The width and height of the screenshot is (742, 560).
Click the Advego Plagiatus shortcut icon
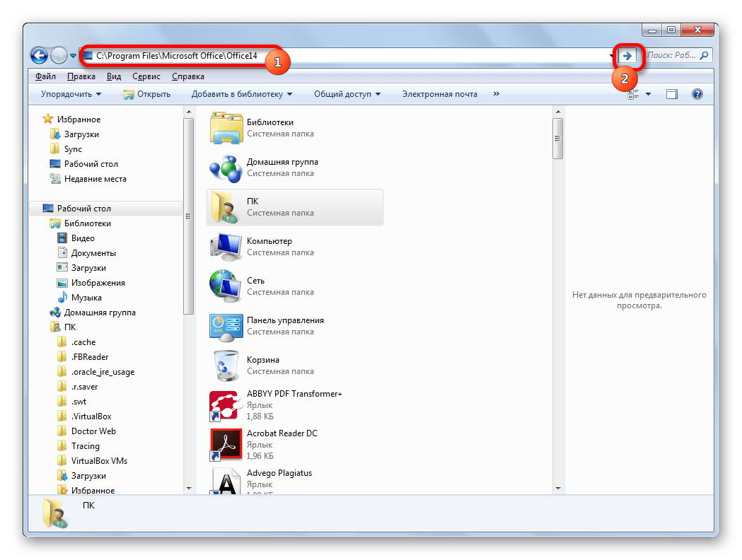pyautogui.click(x=226, y=482)
